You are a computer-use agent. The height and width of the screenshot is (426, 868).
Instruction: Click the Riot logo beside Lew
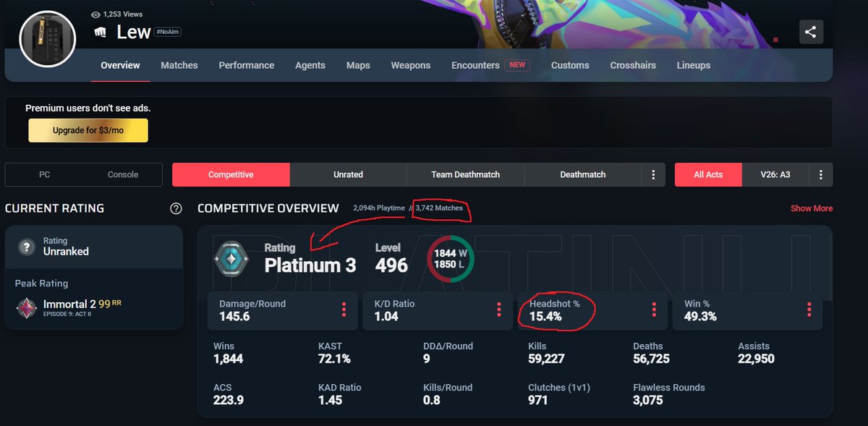pos(101,32)
